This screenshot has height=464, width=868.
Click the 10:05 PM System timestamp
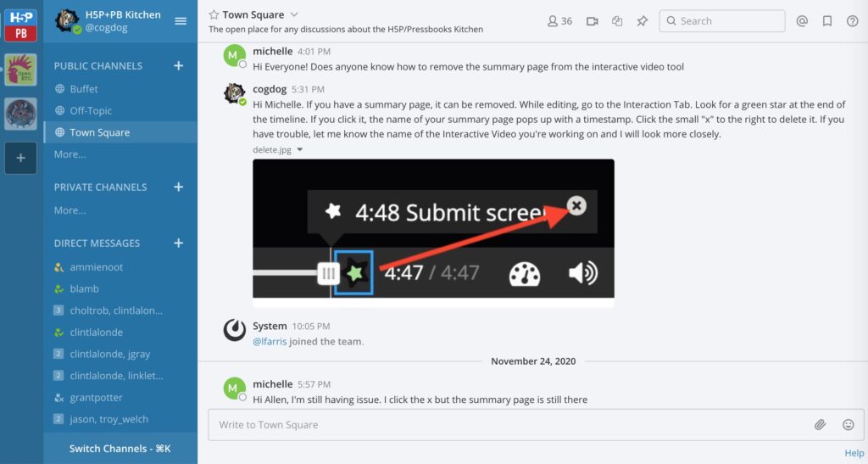point(311,326)
